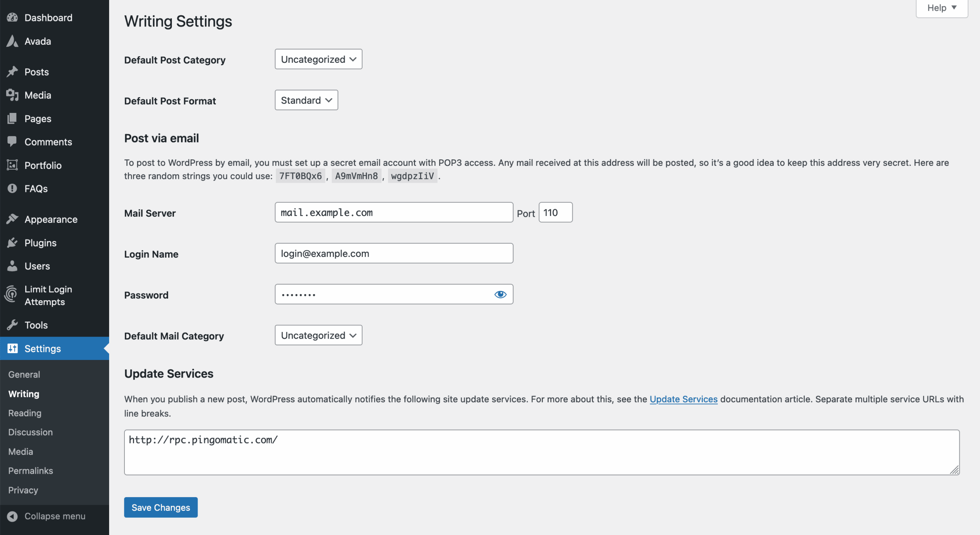Open the Update Services documentation link
This screenshot has height=535, width=980.
click(x=683, y=399)
